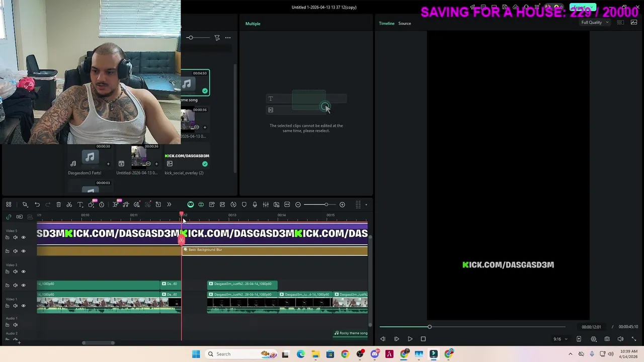Image resolution: width=644 pixels, height=362 pixels.
Task: Lock the Video 5 track
Action: tap(7, 237)
